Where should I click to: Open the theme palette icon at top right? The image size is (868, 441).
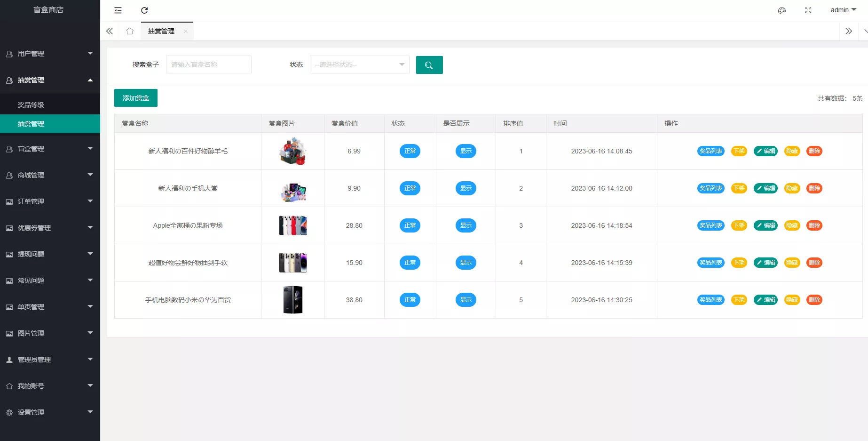[782, 10]
